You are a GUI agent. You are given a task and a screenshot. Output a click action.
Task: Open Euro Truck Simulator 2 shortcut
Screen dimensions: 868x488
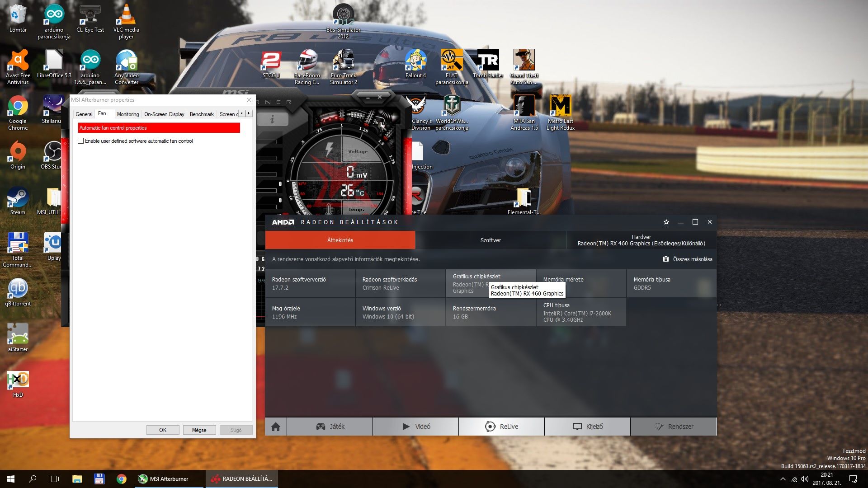pyautogui.click(x=343, y=67)
